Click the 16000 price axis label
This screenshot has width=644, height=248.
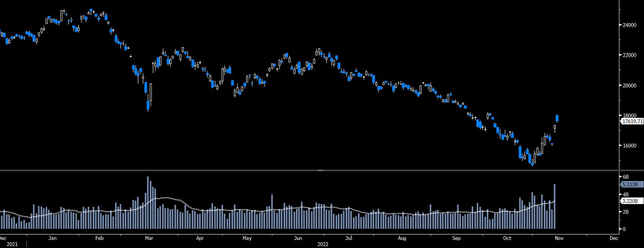click(x=629, y=146)
